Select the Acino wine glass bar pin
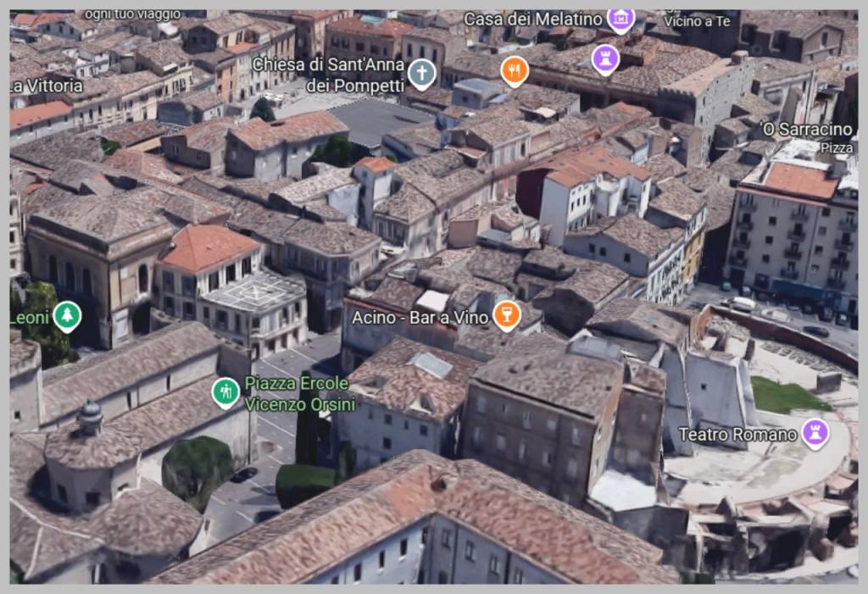 (506, 316)
